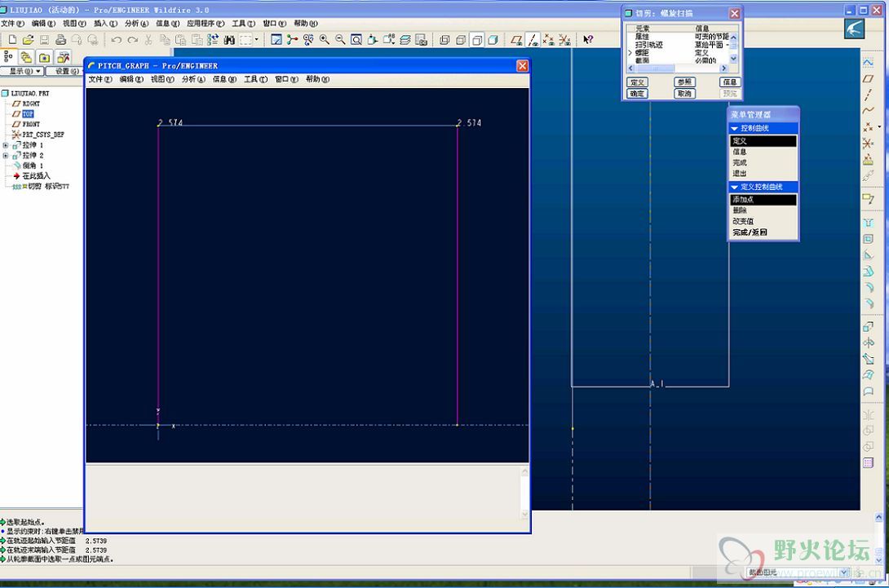Viewport: 889px width, 588px height.
Task: Select No Hidden display style icon
Action: click(477, 40)
